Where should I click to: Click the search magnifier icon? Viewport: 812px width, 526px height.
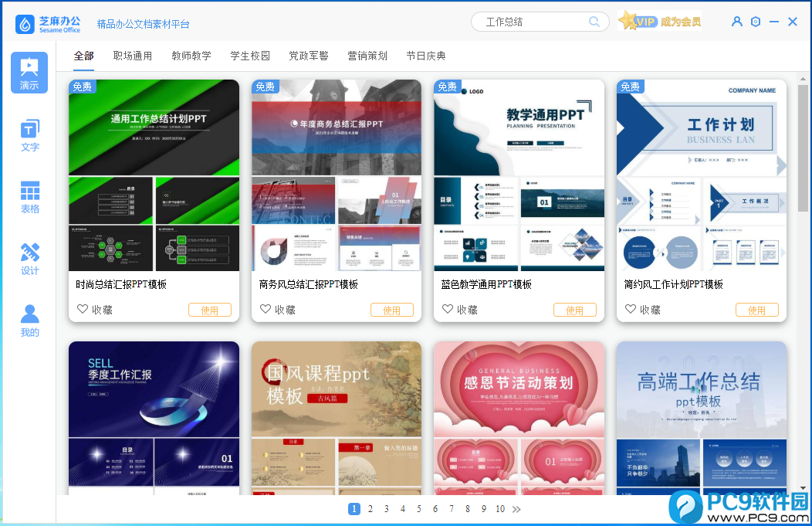(x=594, y=22)
